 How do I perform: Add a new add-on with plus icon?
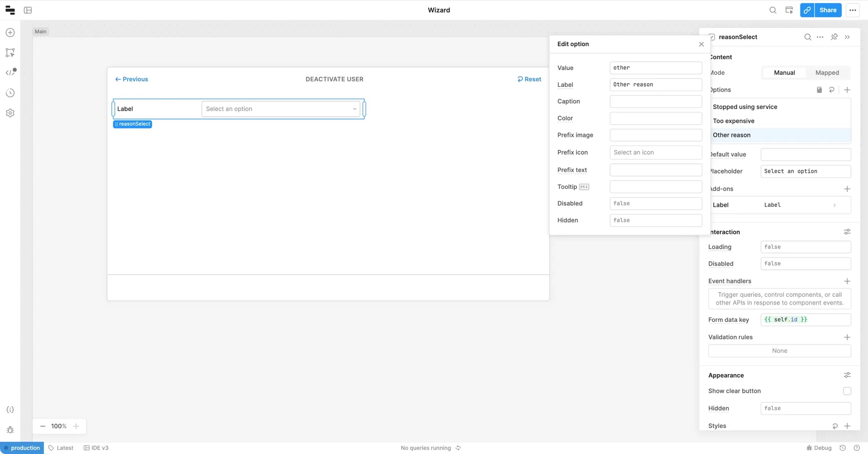847,189
